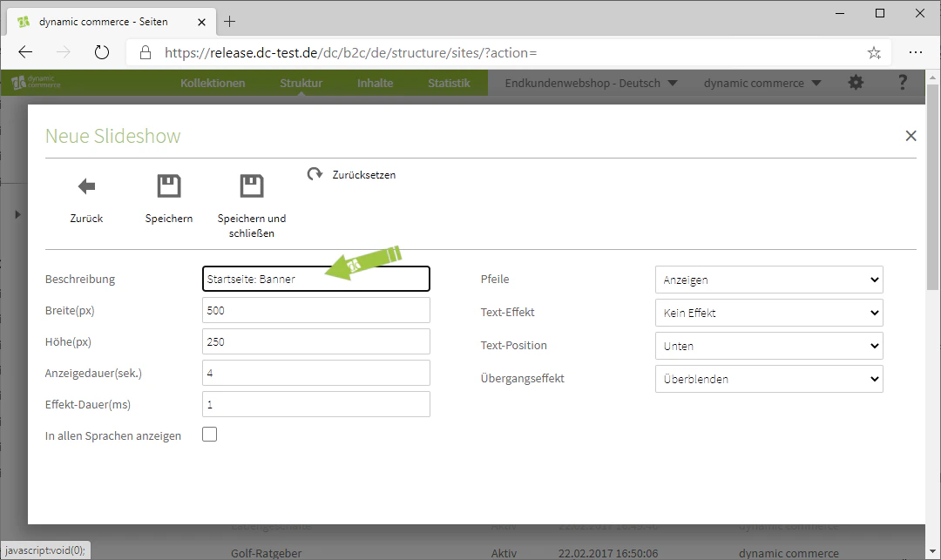Click the Beschreibung label
941x560 pixels.
(x=80, y=279)
